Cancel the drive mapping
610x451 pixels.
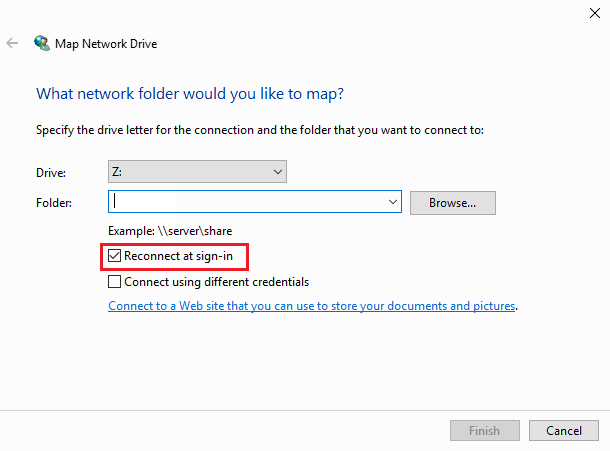pos(564,430)
